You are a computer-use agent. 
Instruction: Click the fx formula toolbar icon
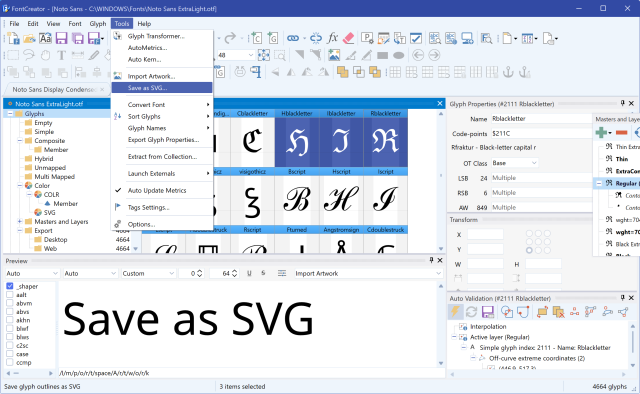click(333, 38)
